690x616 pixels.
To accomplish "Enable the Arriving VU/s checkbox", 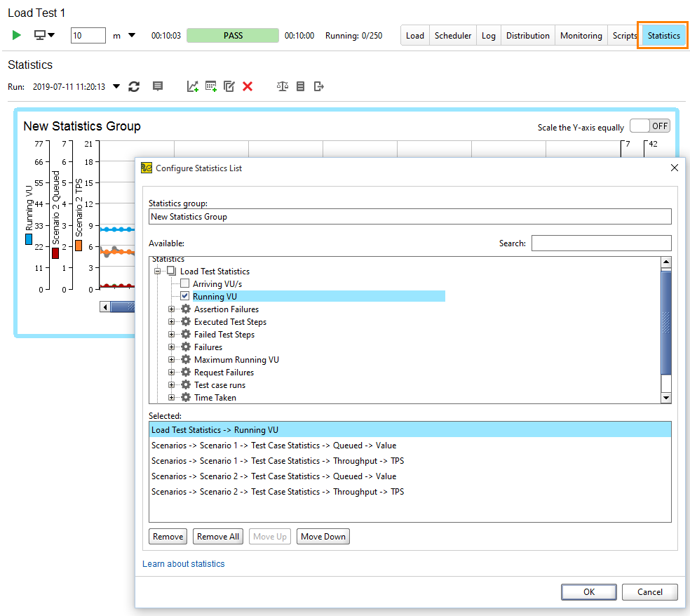I will click(184, 283).
